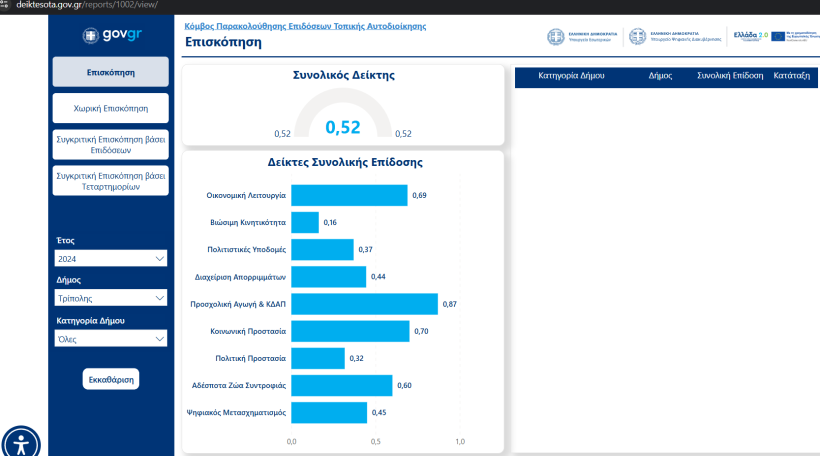Click the Οικονομική Λειτουργία bar
The width and height of the screenshot is (820, 456).
349,195
